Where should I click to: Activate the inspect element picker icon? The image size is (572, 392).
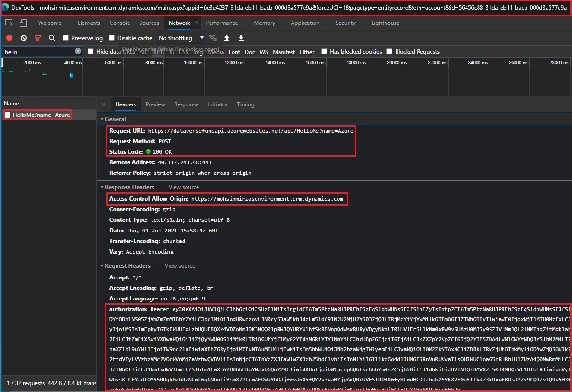(x=9, y=23)
